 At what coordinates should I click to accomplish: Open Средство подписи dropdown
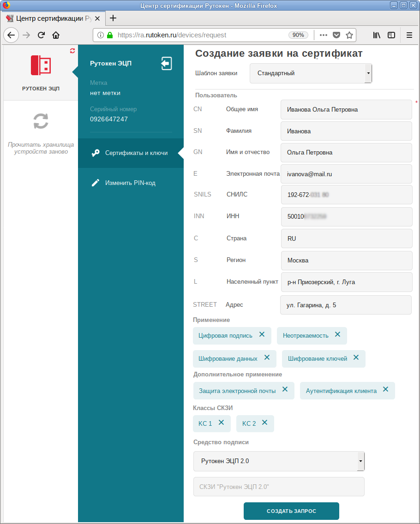[279, 461]
